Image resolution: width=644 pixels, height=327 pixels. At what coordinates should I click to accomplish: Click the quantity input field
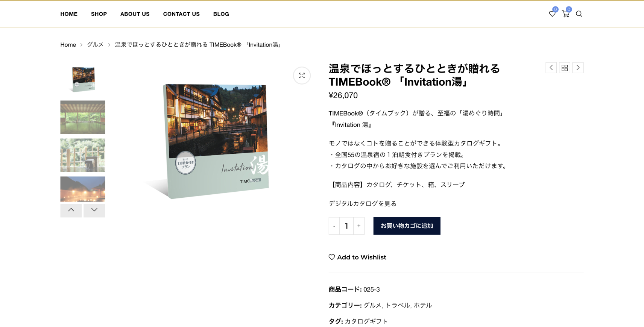(x=346, y=226)
